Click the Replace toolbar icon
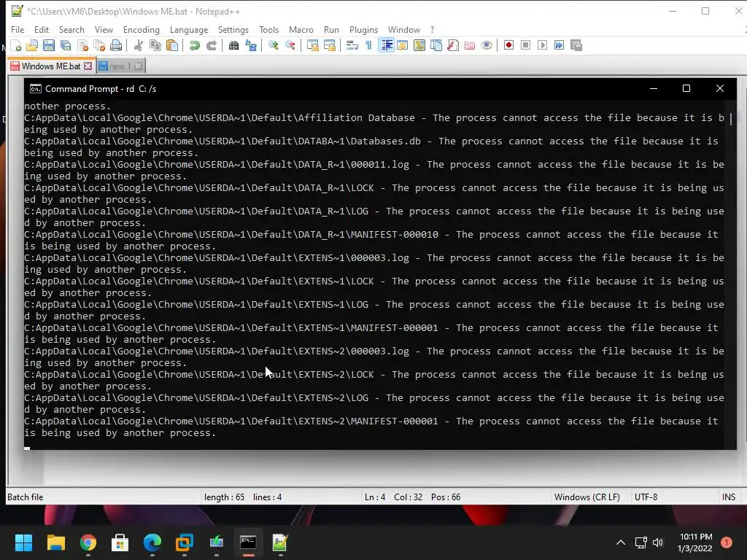747x560 pixels. [251, 46]
